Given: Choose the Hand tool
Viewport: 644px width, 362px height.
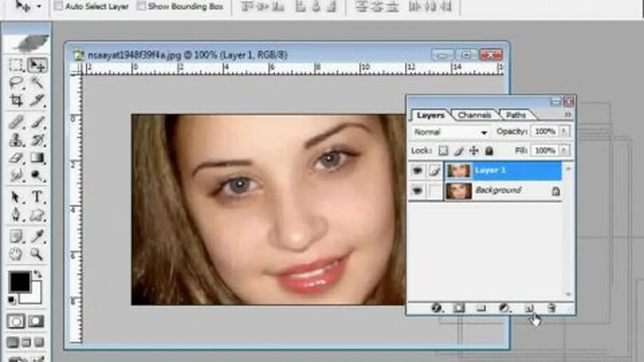Looking at the screenshot, I should (x=17, y=254).
